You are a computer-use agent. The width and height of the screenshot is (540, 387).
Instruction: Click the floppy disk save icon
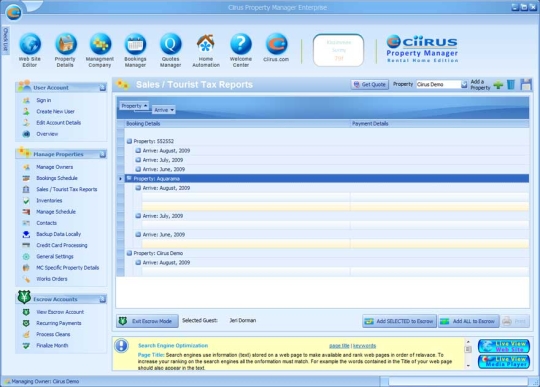(x=526, y=84)
